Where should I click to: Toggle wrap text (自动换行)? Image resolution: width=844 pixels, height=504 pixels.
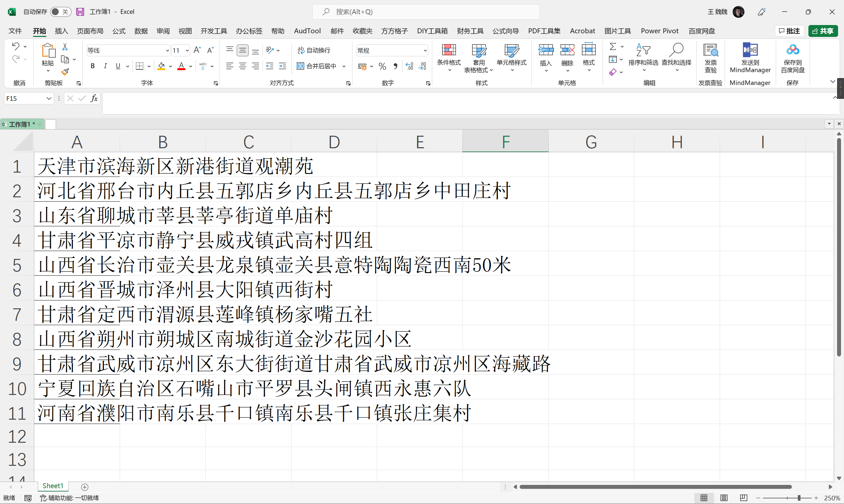click(314, 50)
